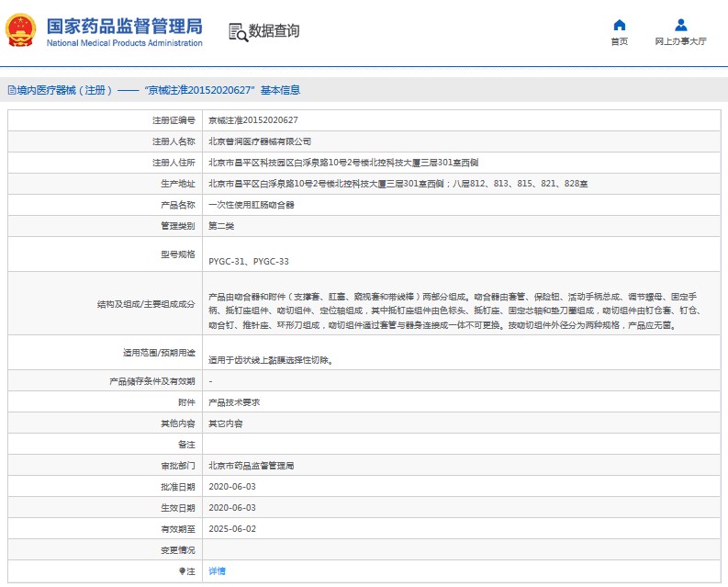Open the 首页 navigation label
Screen dimensions: 728x587
619,41
